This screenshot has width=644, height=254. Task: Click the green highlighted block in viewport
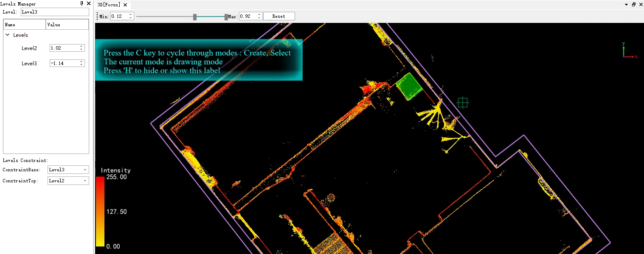tap(409, 86)
